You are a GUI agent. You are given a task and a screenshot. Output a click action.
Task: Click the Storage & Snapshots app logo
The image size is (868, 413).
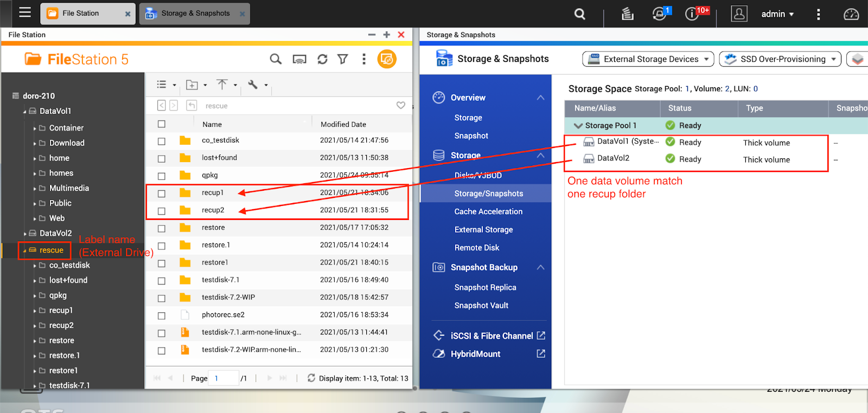(444, 59)
